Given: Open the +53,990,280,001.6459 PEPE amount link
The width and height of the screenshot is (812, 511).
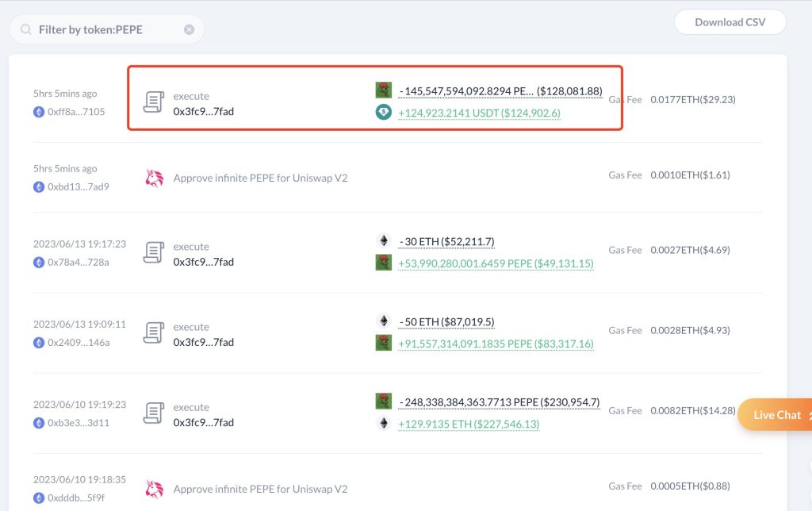Looking at the screenshot, I should tap(496, 263).
